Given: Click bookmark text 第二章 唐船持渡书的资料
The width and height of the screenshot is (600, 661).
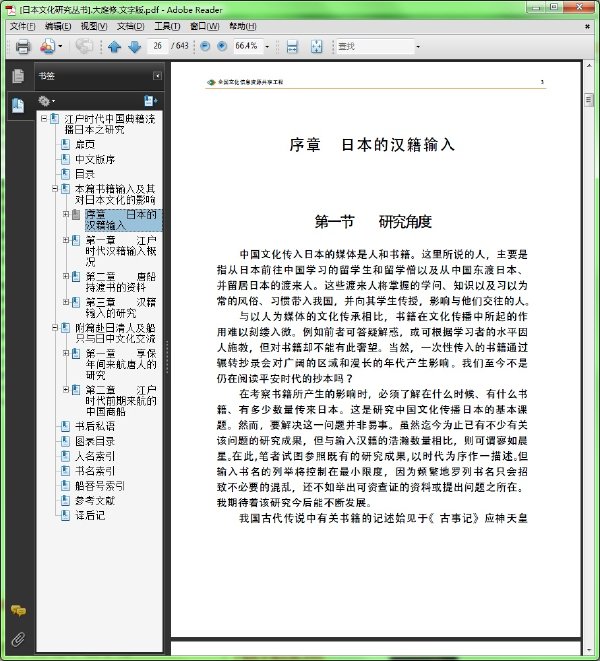Looking at the screenshot, I should click(121, 282).
